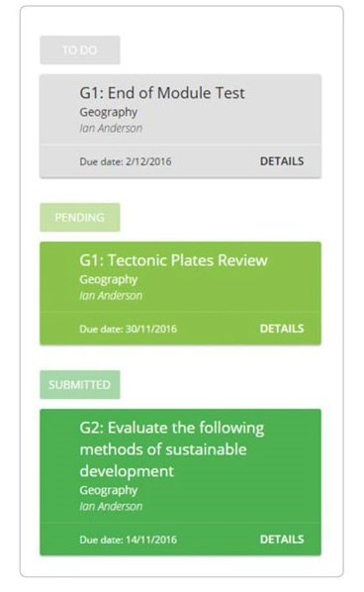Select the due date 30/11/2016 text

click(128, 329)
